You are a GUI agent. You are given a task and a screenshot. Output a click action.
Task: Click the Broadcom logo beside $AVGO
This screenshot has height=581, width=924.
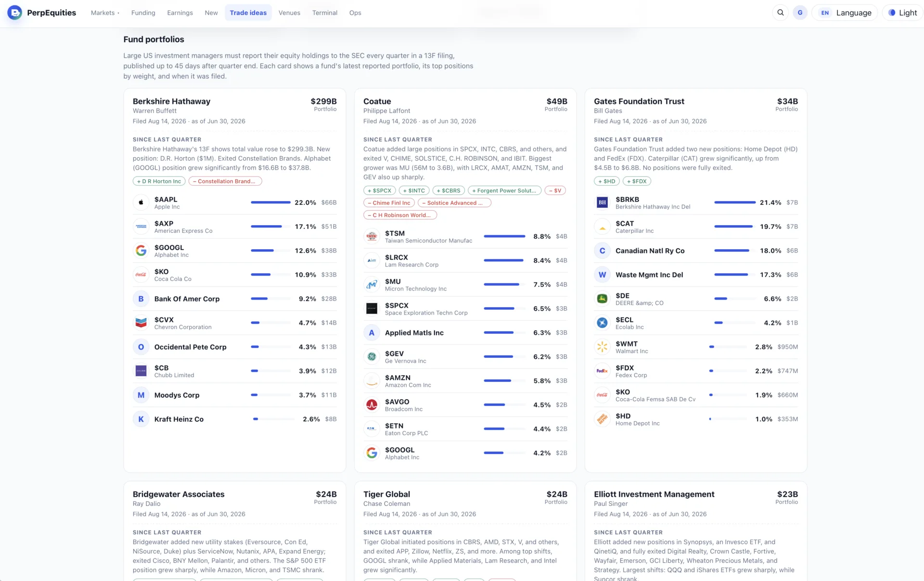372,404
